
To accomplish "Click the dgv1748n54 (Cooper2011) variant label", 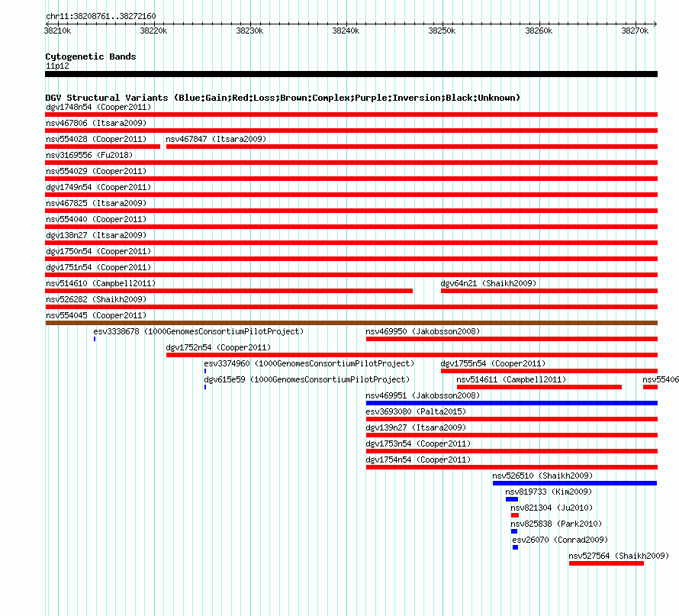I will point(98,107).
